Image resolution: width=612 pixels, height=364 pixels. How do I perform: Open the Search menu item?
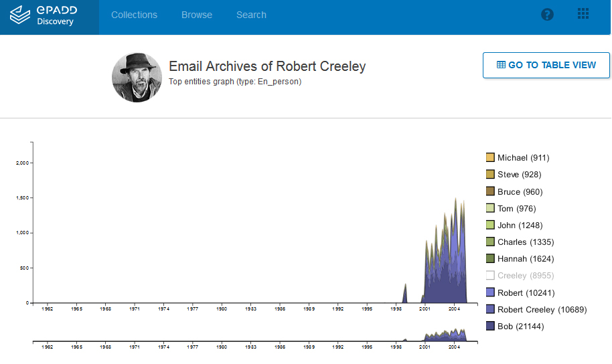(251, 15)
